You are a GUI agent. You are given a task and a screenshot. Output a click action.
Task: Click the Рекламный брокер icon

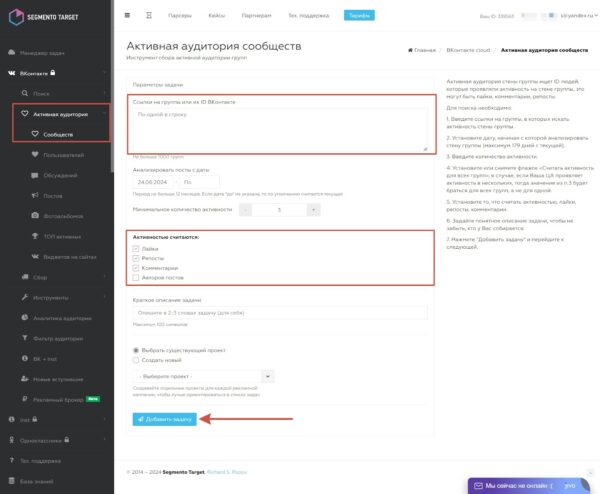point(25,399)
